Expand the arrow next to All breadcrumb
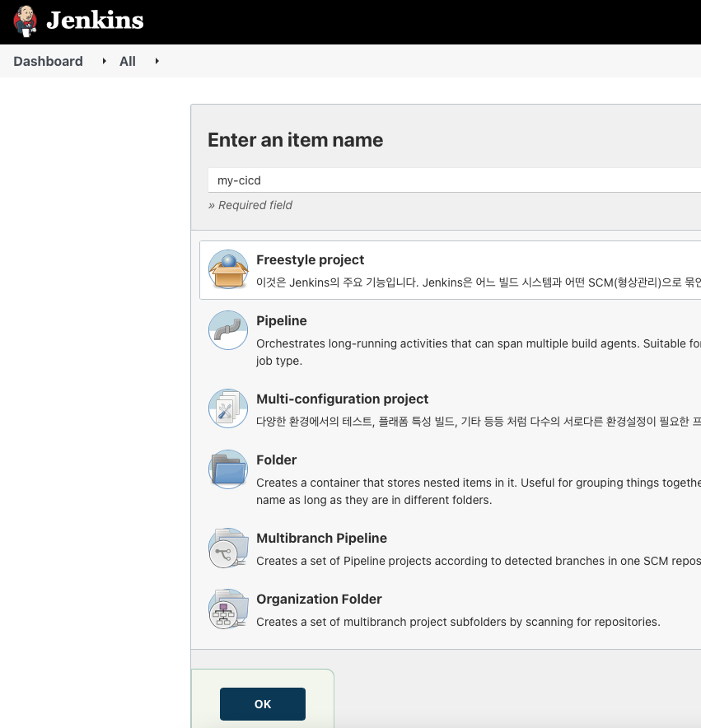Screen dimensions: 701x728 click(157, 61)
